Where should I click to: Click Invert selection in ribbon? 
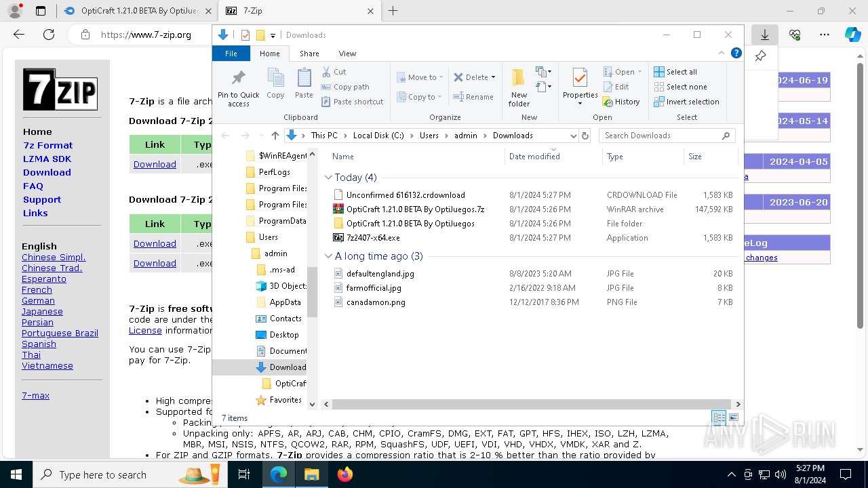click(686, 102)
